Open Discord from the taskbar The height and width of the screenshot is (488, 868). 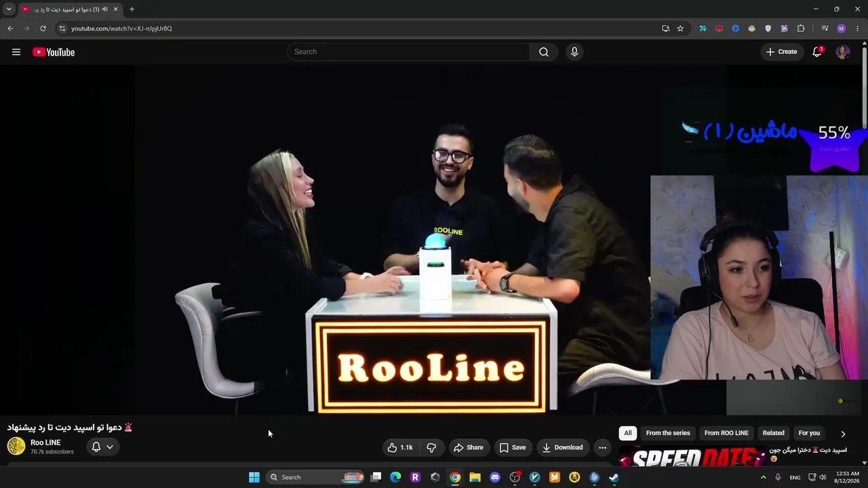pos(495,477)
